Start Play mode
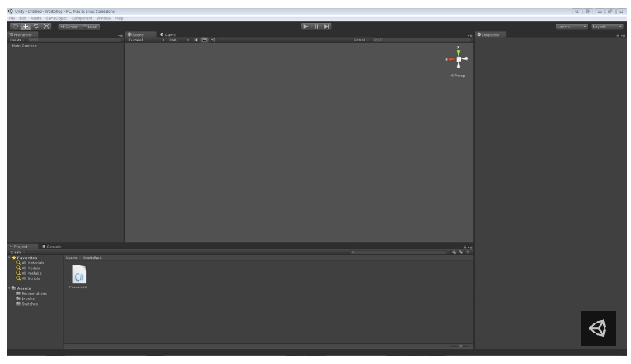The image size is (631, 364). pyautogui.click(x=306, y=27)
